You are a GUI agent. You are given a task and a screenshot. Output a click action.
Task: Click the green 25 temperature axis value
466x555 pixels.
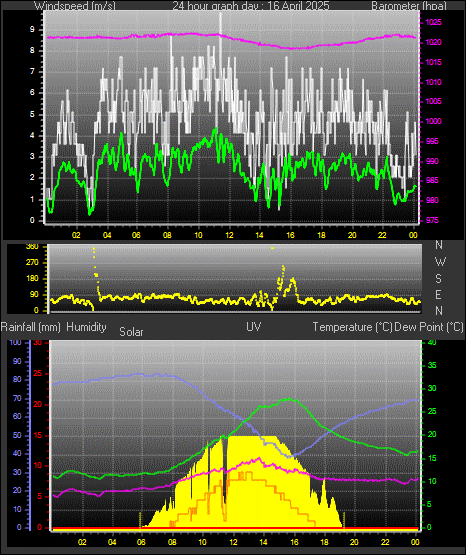click(432, 412)
